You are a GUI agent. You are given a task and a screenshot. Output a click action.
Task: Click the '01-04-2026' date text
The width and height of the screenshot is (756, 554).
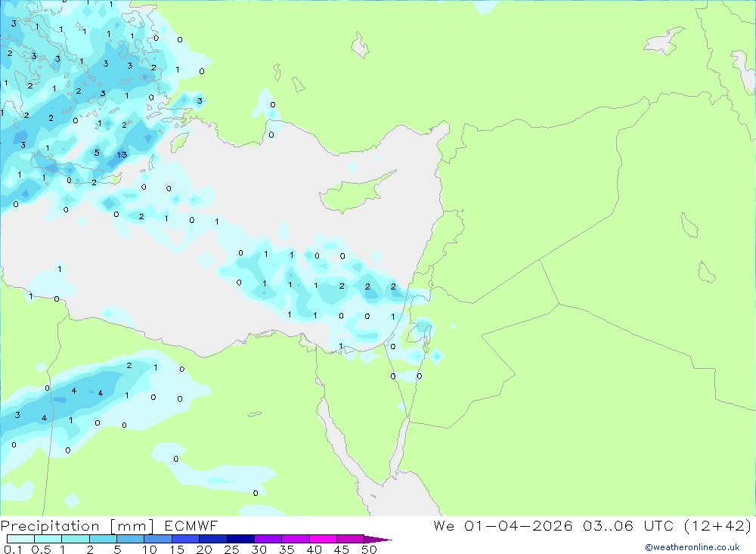[519, 525]
